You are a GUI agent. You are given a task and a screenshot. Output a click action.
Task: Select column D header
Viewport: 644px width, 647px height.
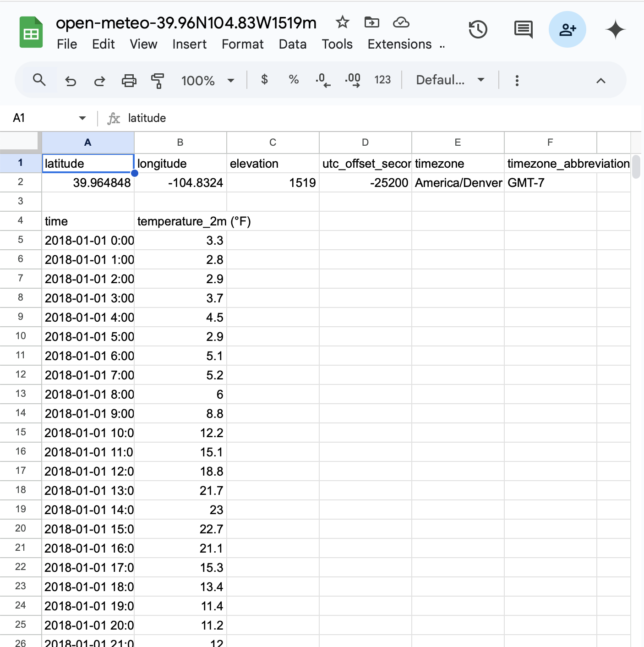tap(366, 143)
